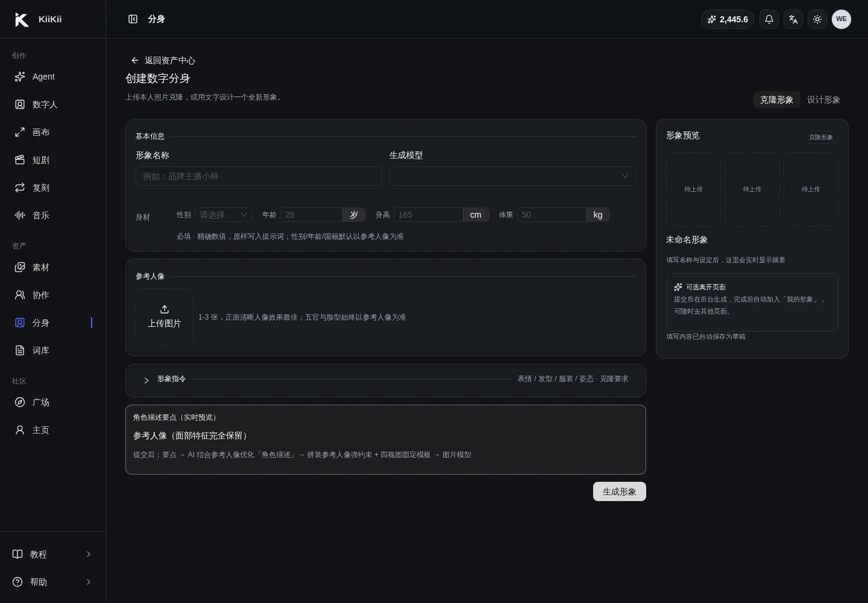Open 画布 canvas page
This screenshot has height=603, width=868.
tap(53, 132)
